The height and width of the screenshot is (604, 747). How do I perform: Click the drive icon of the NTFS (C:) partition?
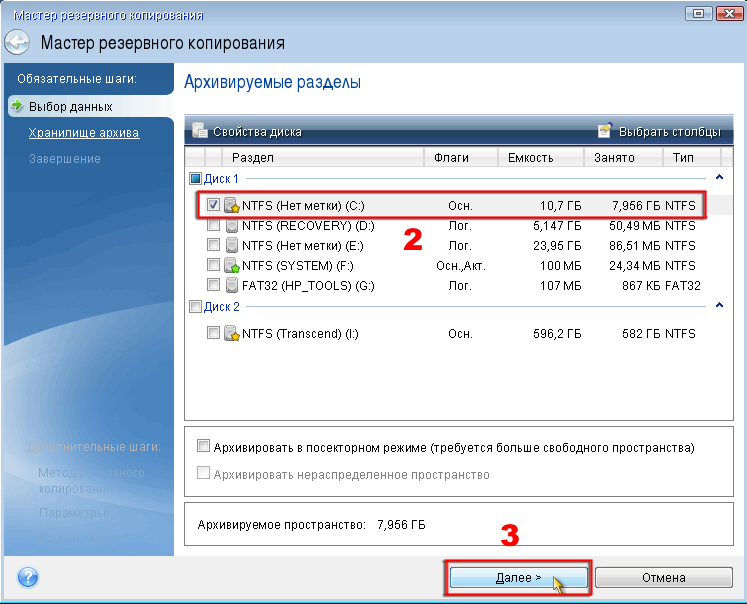click(x=232, y=205)
